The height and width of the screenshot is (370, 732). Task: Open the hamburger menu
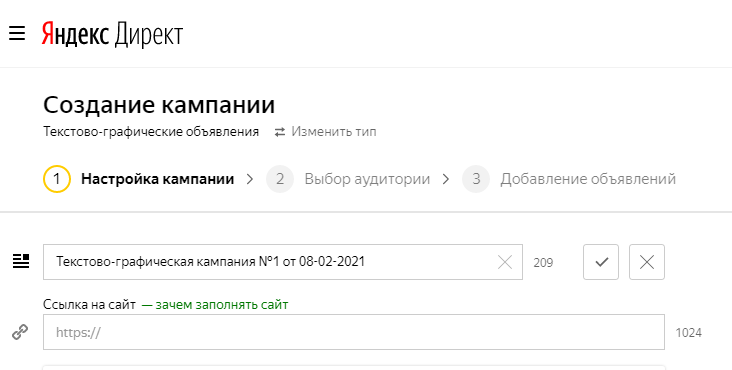point(17,34)
